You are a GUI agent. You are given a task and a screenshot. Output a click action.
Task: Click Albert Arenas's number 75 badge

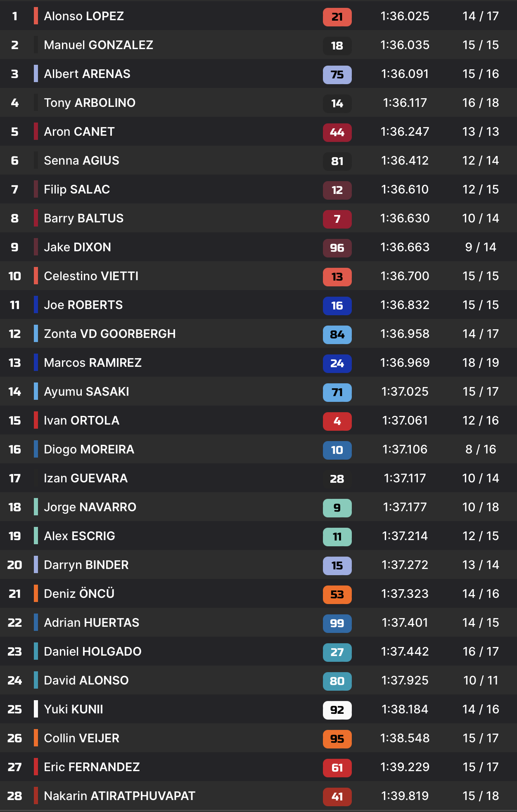337,75
